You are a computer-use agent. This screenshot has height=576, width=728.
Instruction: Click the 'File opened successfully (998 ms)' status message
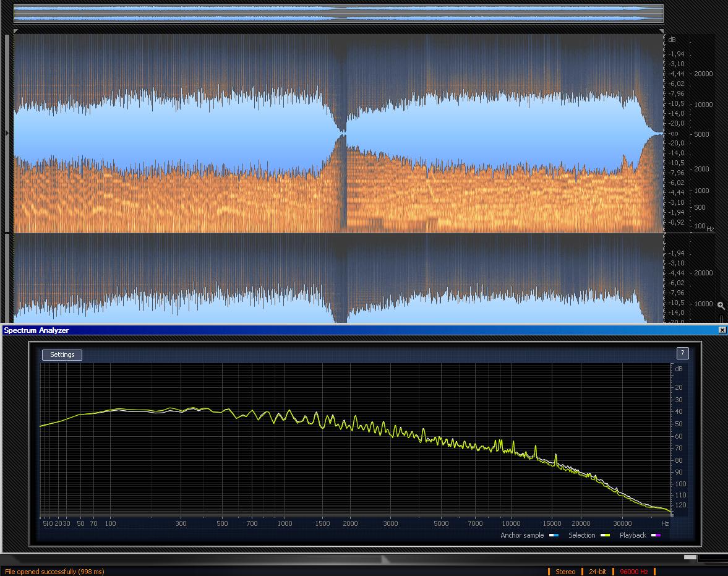coord(54,571)
